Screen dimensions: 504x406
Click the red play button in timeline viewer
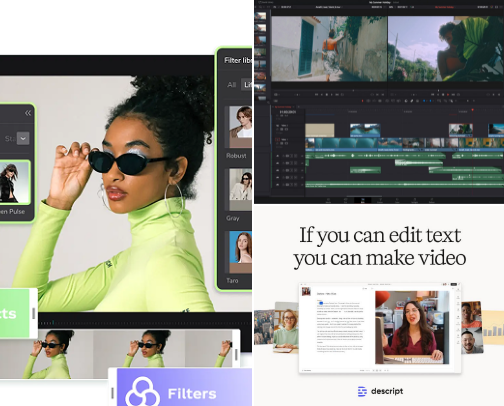(448, 94)
